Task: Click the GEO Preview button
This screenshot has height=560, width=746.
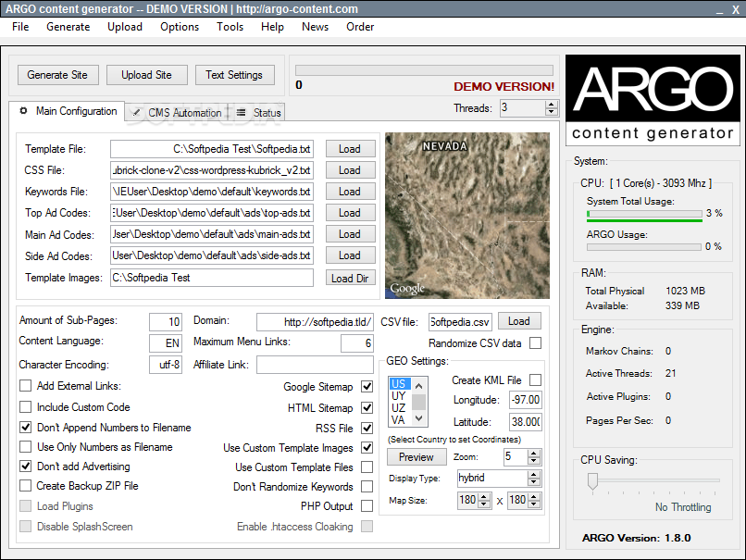Action: pyautogui.click(x=417, y=457)
